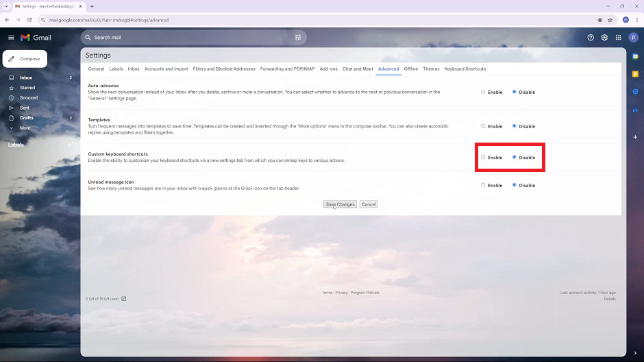Viewport: 644px width, 362px height.
Task: Open the Settings gear icon
Action: tap(604, 38)
